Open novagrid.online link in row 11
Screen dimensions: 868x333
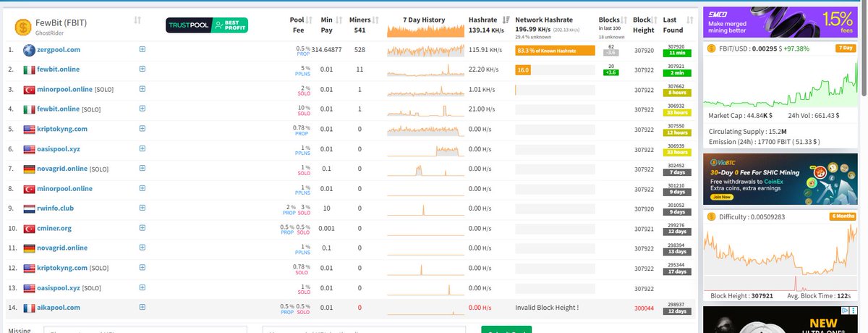tap(62, 248)
